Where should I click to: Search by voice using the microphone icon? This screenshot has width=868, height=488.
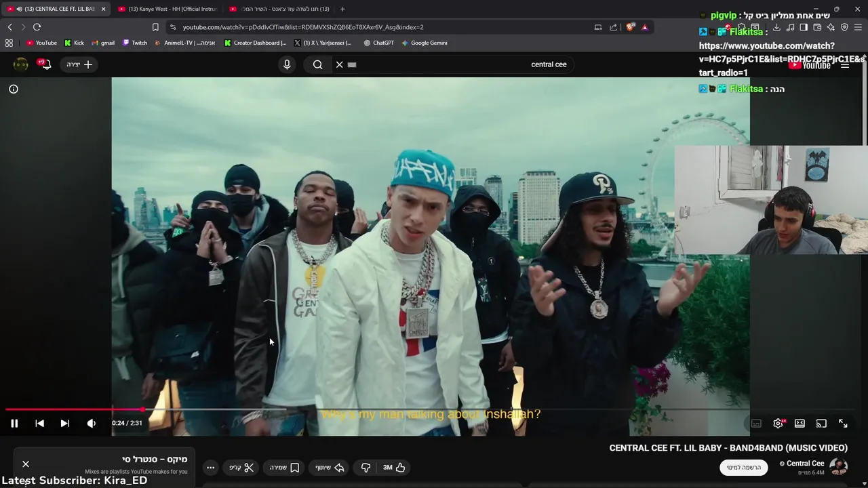pyautogui.click(x=287, y=64)
